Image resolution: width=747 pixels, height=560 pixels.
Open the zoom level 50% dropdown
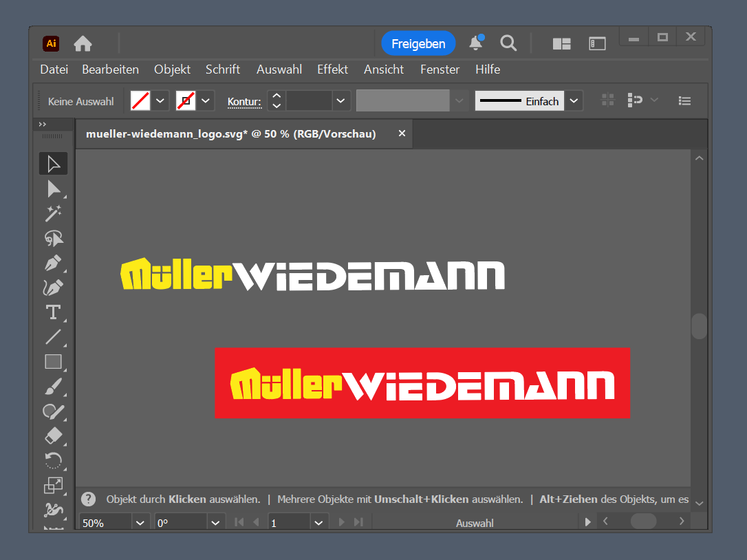140,523
